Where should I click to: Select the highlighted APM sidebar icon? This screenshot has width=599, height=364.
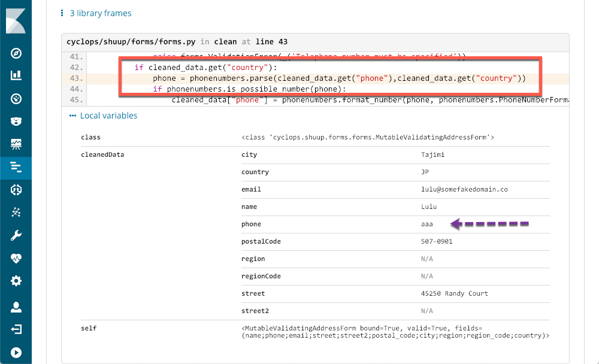click(16, 167)
